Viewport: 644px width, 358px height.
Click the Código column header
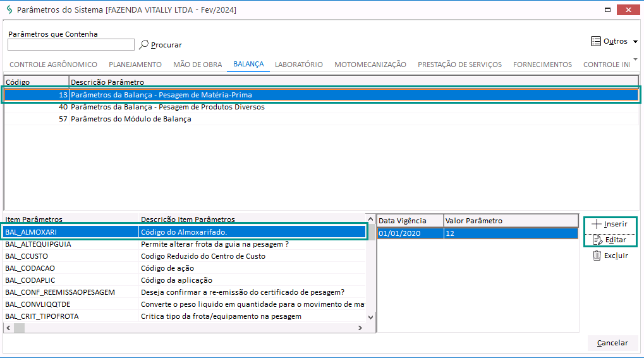pyautogui.click(x=36, y=82)
